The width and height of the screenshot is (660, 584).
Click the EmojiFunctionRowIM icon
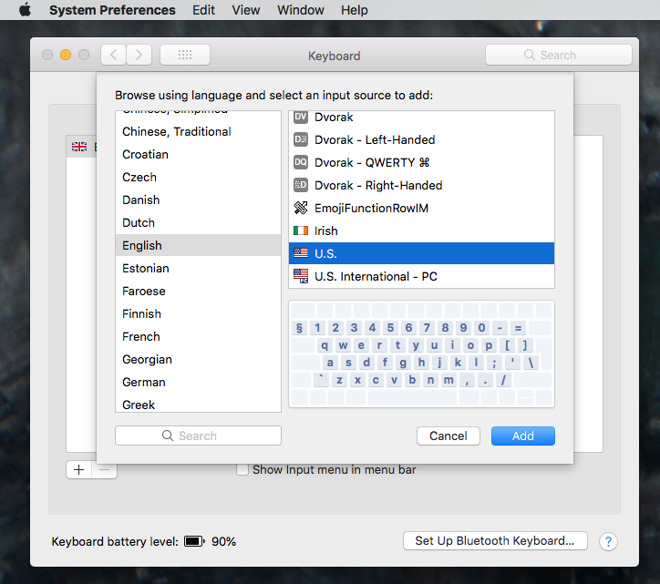(301, 208)
